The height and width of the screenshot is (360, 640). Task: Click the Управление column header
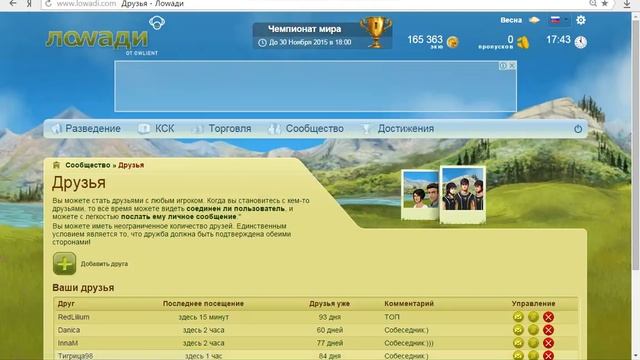[533, 304]
